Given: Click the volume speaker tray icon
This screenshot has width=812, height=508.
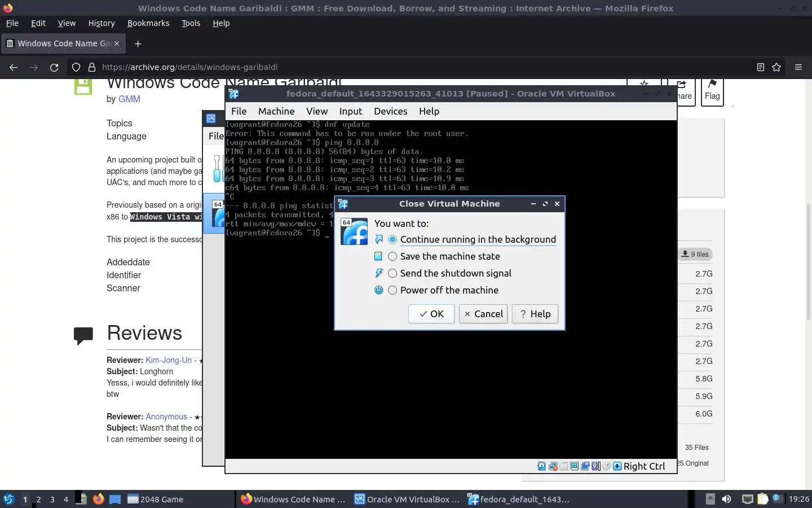Looking at the screenshot, I should (726, 499).
